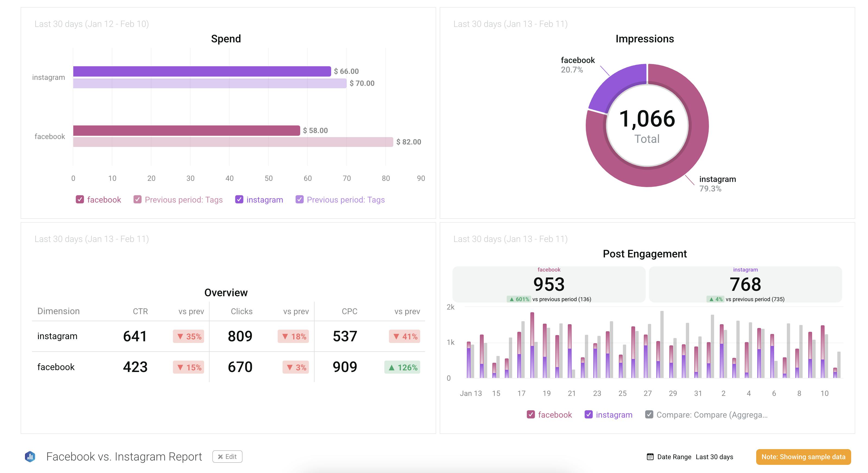868x473 pixels.
Task: Click the 35% decrease badge
Action: coord(188,336)
